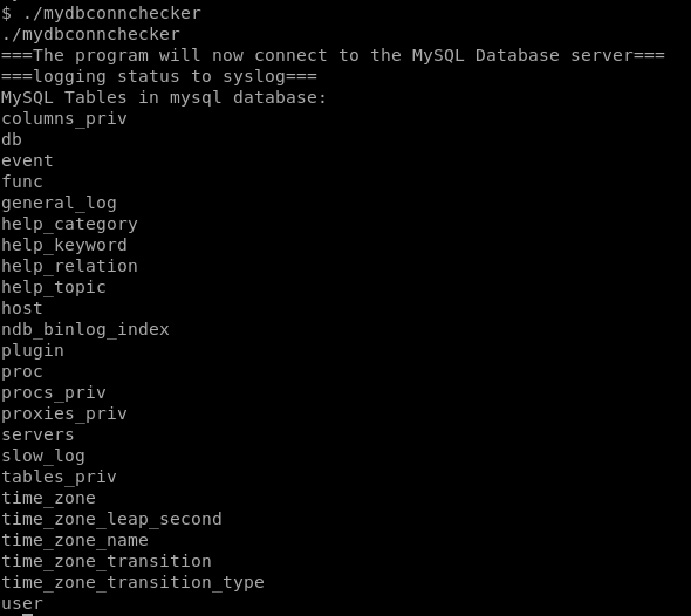Select the columns_priv table name
The width and height of the screenshot is (691, 616).
64,119
